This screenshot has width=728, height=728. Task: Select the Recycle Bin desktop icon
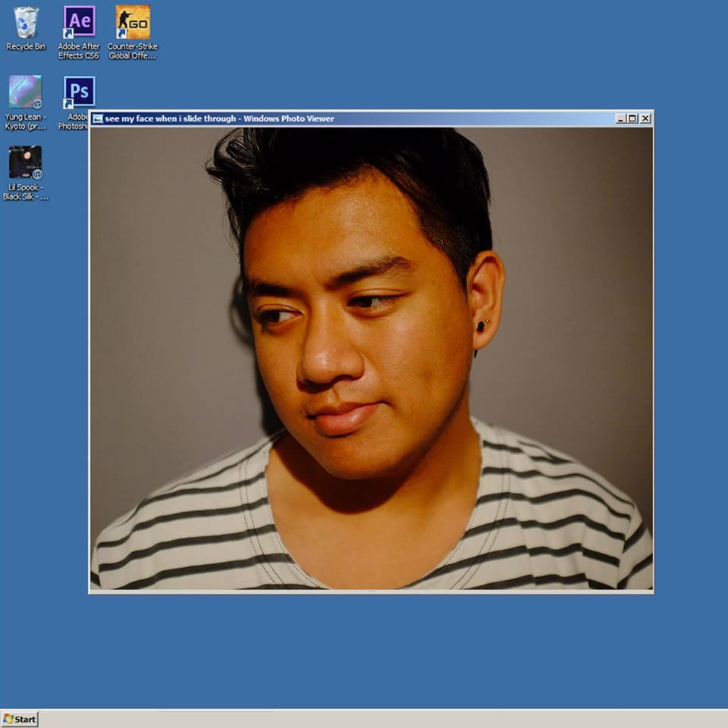pos(26,22)
